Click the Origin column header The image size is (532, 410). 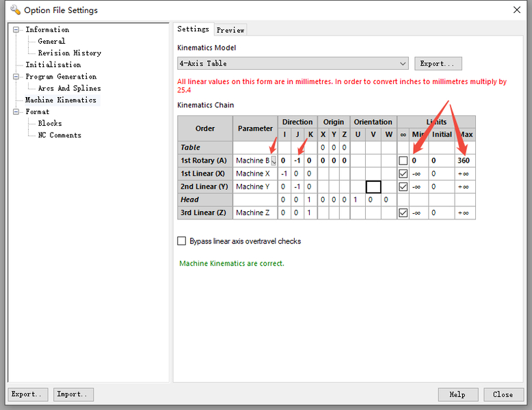coord(334,122)
